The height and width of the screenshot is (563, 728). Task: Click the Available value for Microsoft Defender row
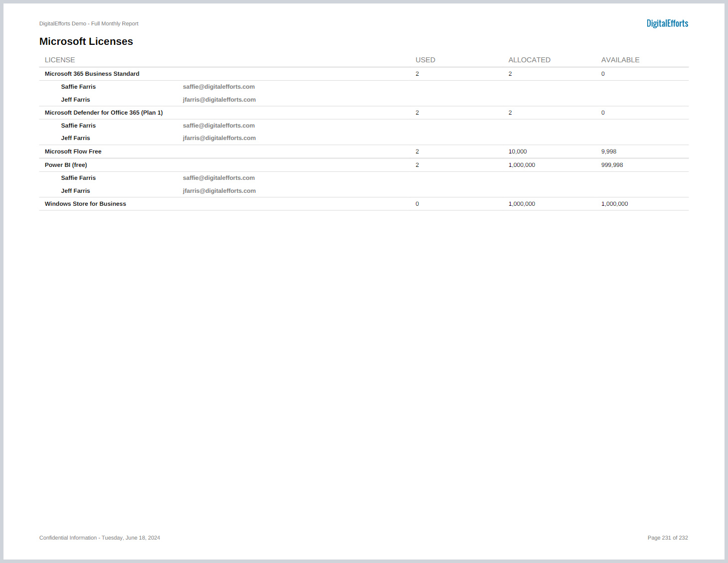pos(603,113)
